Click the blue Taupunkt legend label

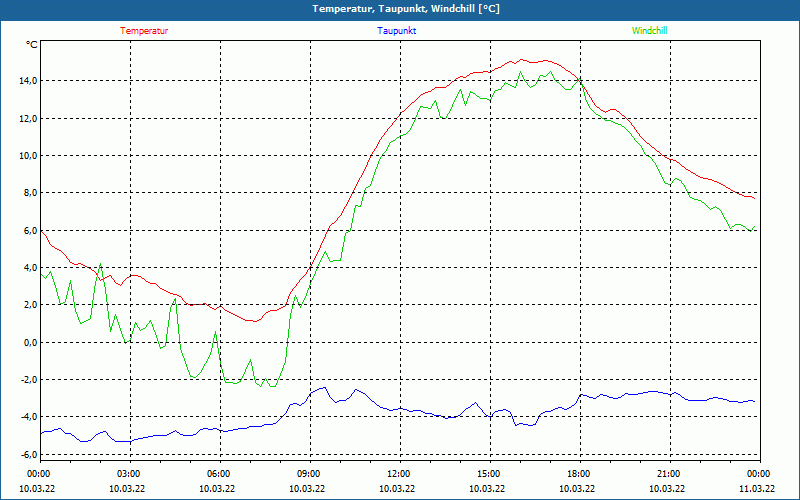coord(397,31)
